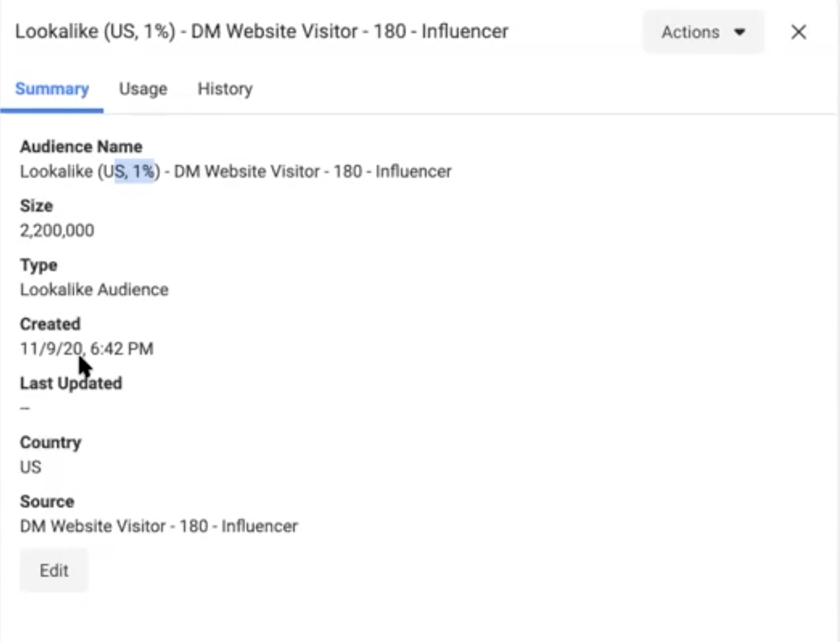This screenshot has width=840, height=642.
Task: Click the Last Updated dash value
Action: (x=25, y=408)
